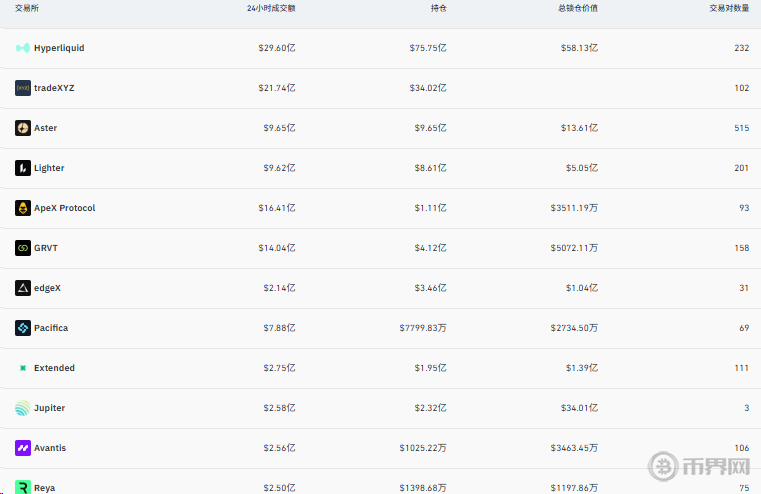Sort by the 24小时成交额 column header
Image resolution: width=761 pixels, height=494 pixels.
[271, 8]
